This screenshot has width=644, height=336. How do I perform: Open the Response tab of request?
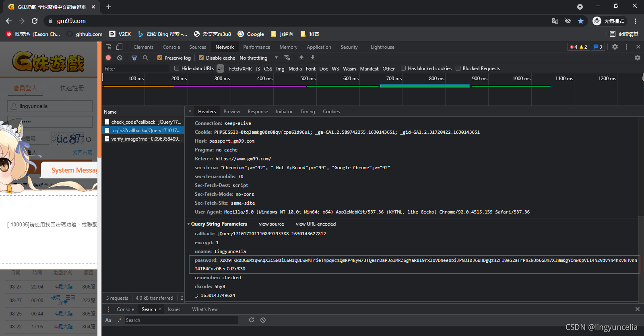click(x=258, y=112)
